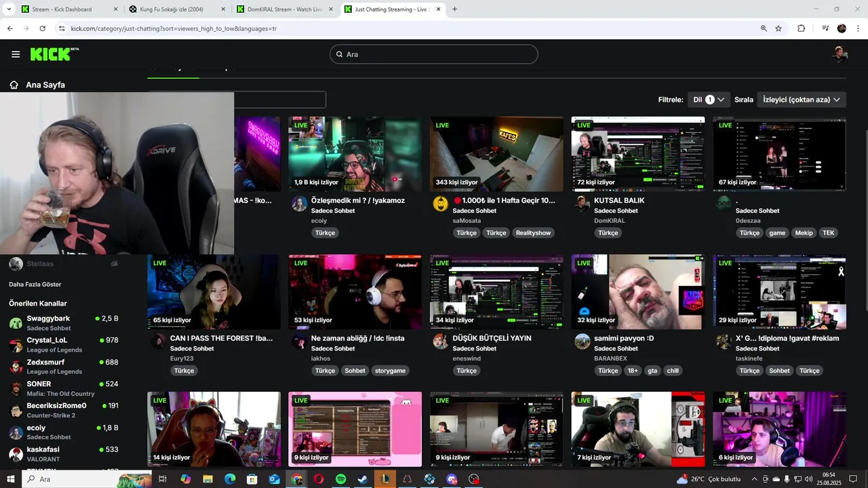Screen dimensions: 868x488
Task: Open kaskafasi recommended channel
Action: pos(64,453)
